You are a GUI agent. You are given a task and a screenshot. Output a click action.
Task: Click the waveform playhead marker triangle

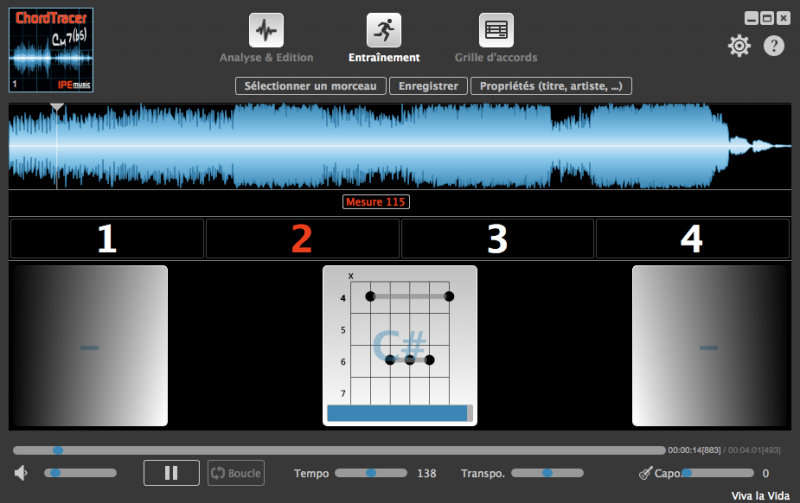coord(57,107)
